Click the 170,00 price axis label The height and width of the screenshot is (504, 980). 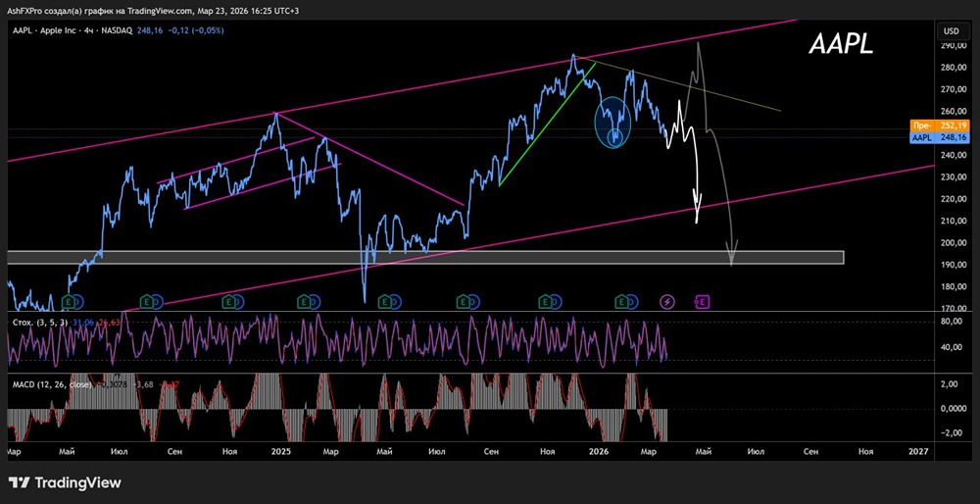[952, 308]
